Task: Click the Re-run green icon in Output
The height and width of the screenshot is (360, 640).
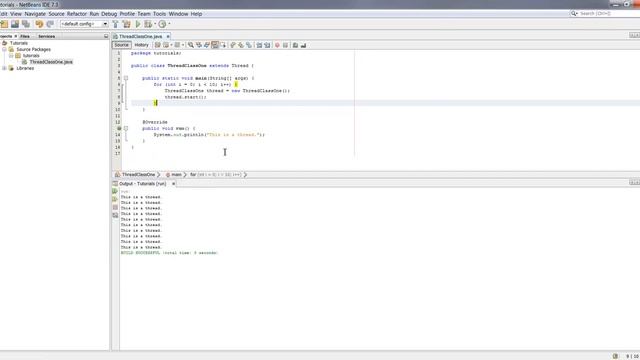Action: tap(115, 191)
